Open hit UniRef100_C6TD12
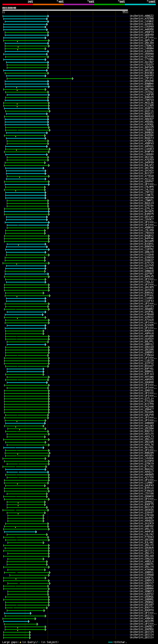 pos(142,92)
